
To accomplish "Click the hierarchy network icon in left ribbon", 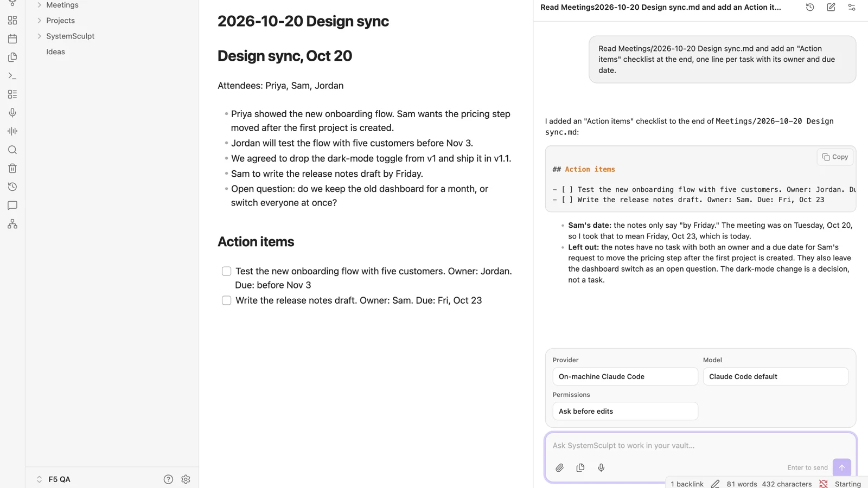I will click(12, 224).
